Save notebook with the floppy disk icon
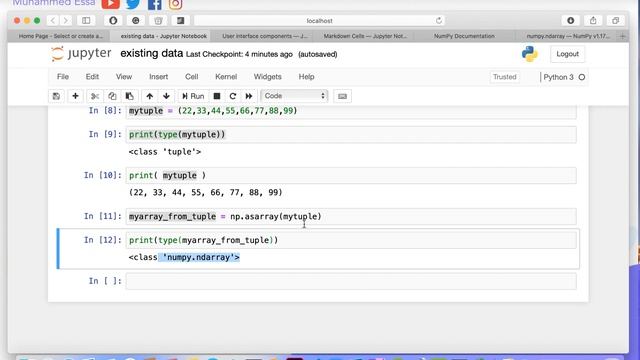640x360 pixels. point(56,96)
